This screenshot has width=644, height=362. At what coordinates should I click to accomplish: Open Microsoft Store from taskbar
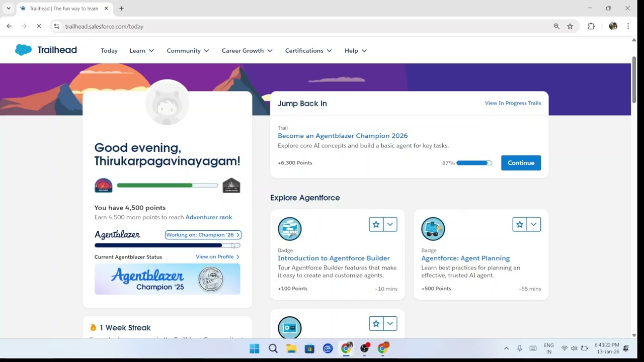(x=309, y=348)
